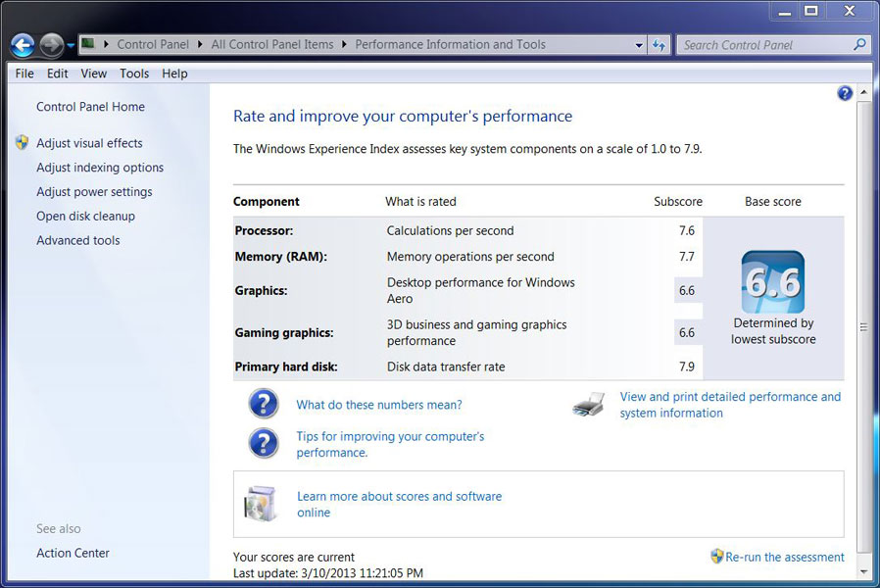Open Adjust visual effects link
Screen dimensions: 880x588
pos(89,143)
